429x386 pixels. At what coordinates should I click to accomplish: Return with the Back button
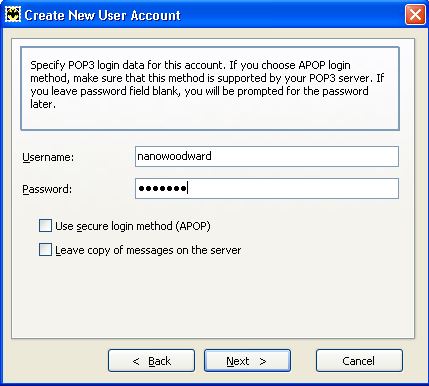151,361
